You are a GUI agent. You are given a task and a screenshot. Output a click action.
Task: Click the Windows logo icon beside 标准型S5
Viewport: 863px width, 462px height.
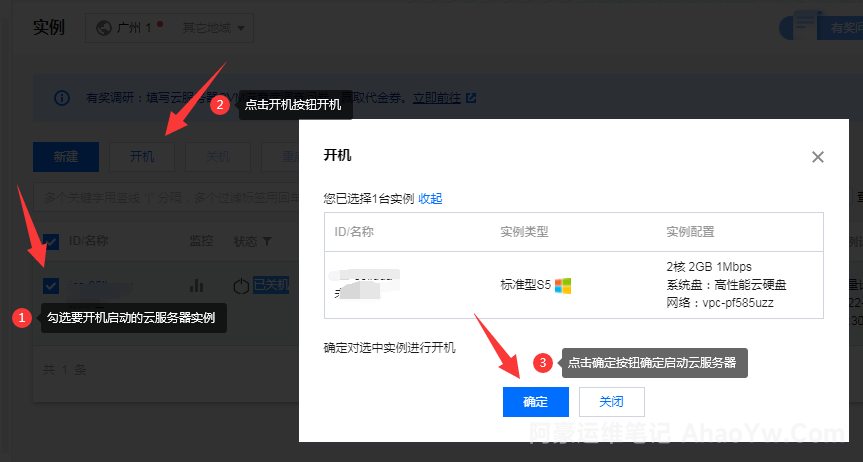coord(563,285)
